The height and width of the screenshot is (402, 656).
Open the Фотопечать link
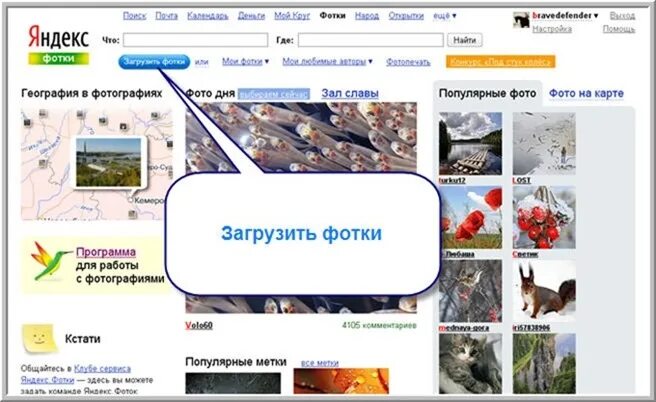408,62
